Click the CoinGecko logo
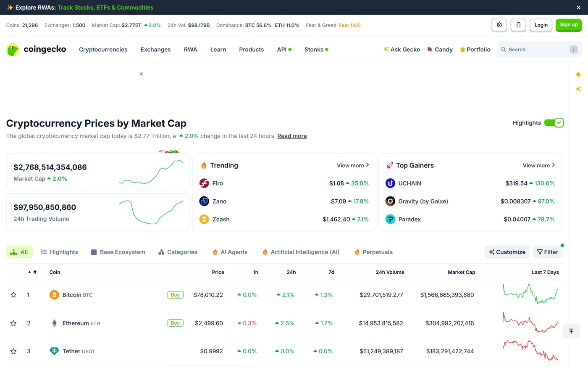This screenshot has width=588, height=368. pyautogui.click(x=36, y=49)
